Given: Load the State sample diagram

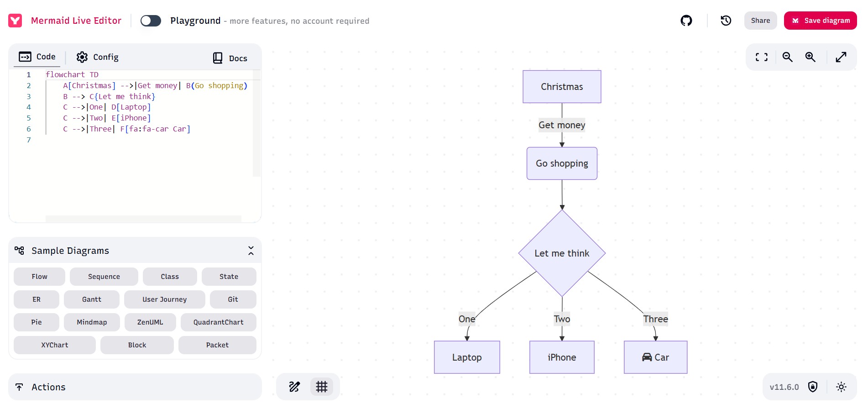Looking at the screenshot, I should (x=229, y=277).
